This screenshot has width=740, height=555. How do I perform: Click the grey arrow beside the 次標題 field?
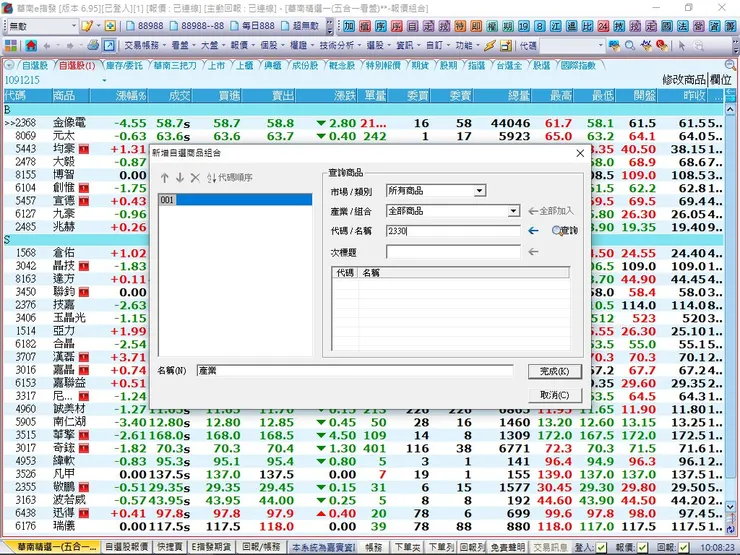[533, 252]
